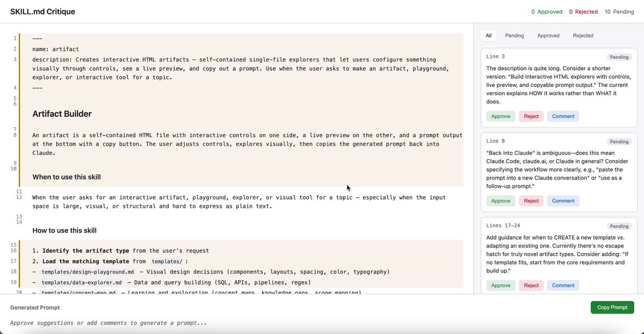
Task: Switch to the Pending filter tab
Action: pos(514,35)
